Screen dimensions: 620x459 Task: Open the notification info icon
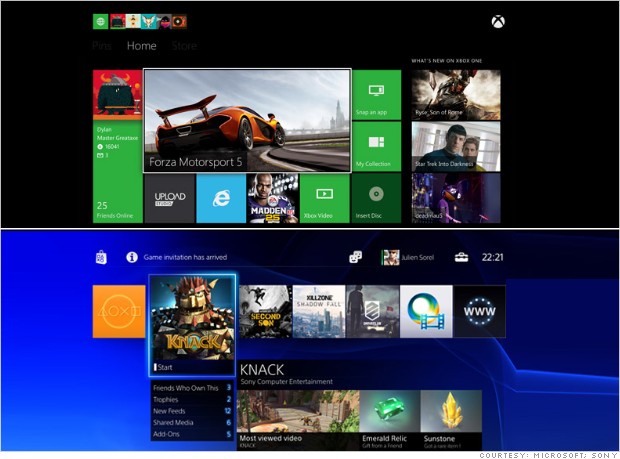click(x=132, y=257)
